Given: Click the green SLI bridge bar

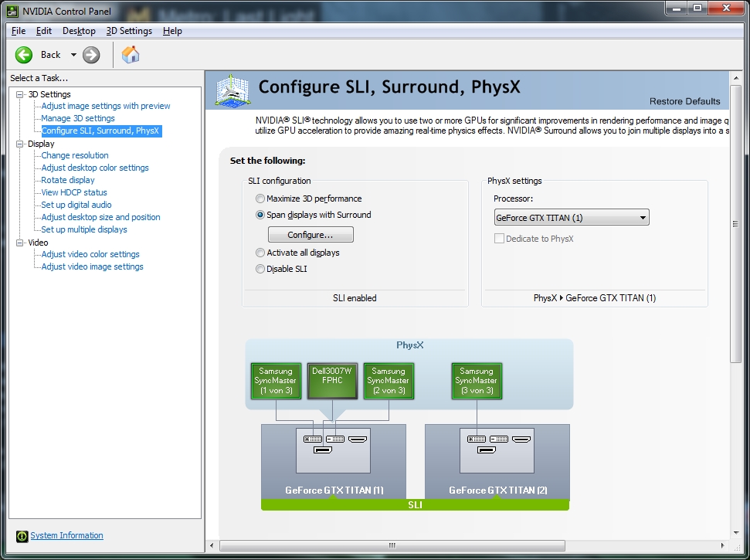Looking at the screenshot, I should (416, 505).
